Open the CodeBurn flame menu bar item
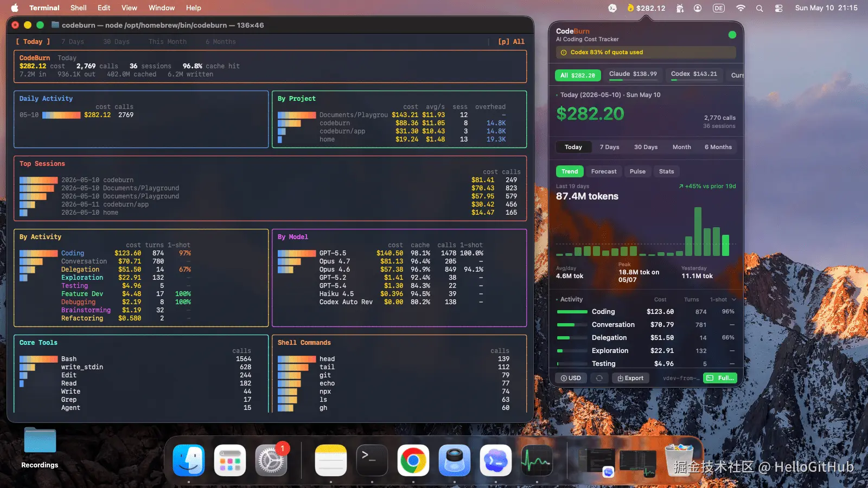The width and height of the screenshot is (868, 488). 646,8
